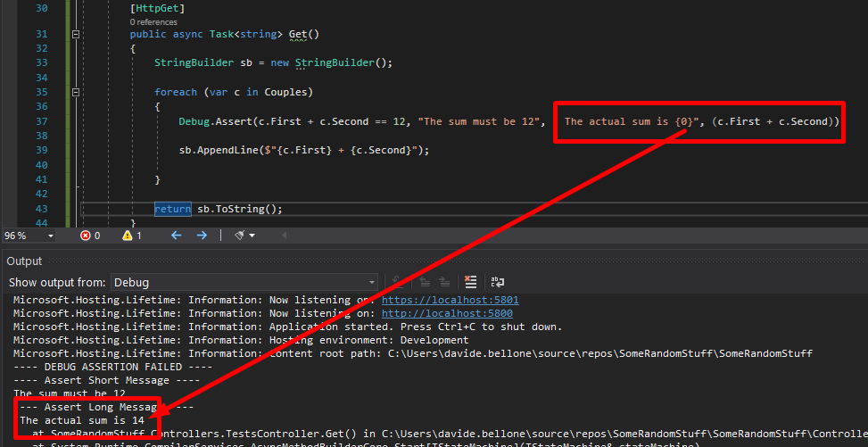Expand the code cleanup profile dropdown arrow
The image size is (868, 447).
click(x=253, y=236)
